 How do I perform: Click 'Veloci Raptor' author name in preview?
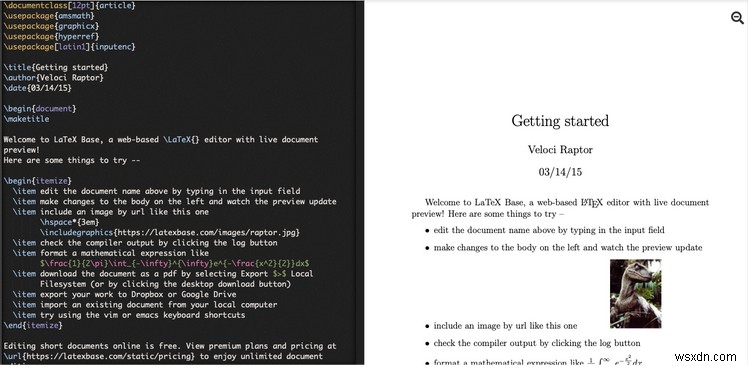click(560, 150)
